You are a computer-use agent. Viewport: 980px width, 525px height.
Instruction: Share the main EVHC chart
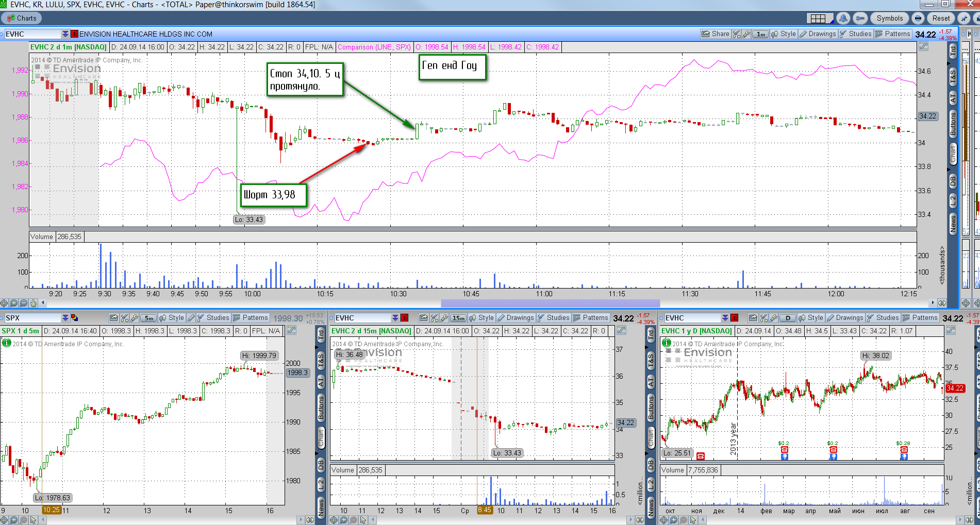coord(715,34)
